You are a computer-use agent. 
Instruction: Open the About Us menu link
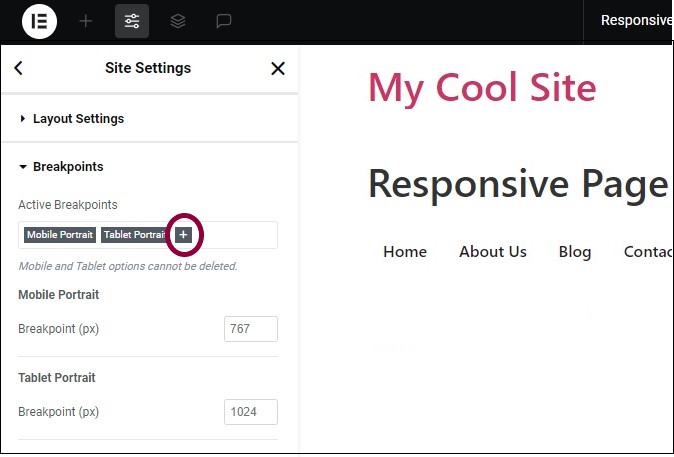click(x=493, y=252)
